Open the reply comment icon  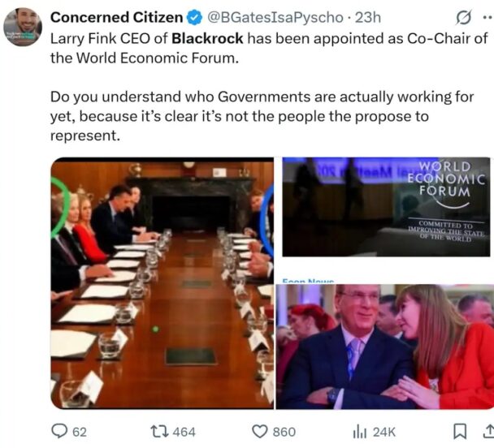(59, 431)
